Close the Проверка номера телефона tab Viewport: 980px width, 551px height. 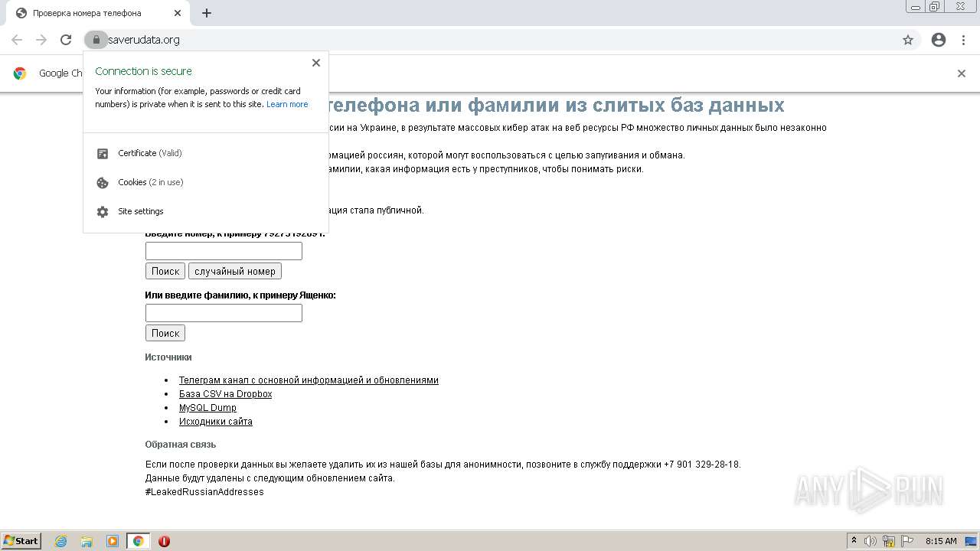(178, 13)
